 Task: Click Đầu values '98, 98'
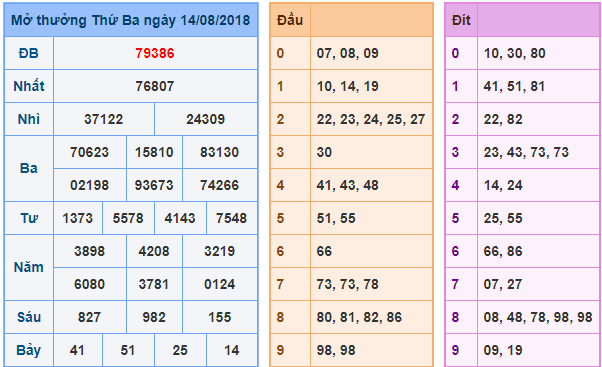click(x=336, y=350)
